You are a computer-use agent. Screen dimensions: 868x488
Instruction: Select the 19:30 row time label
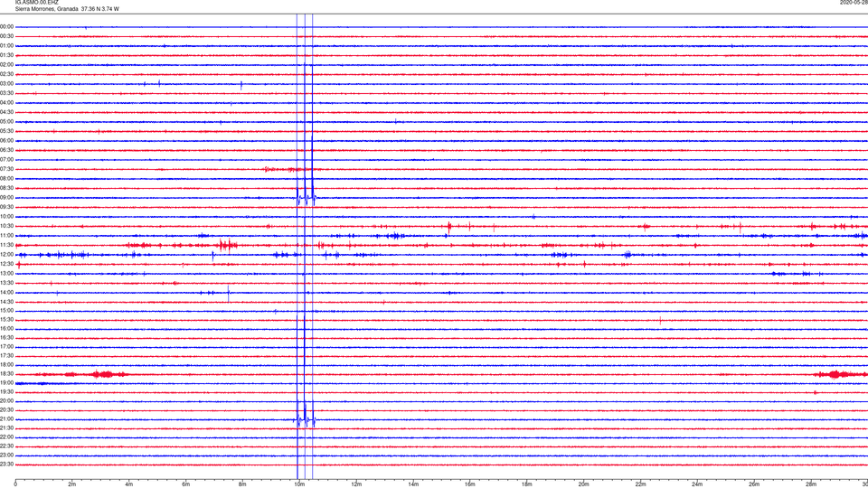(x=6, y=392)
